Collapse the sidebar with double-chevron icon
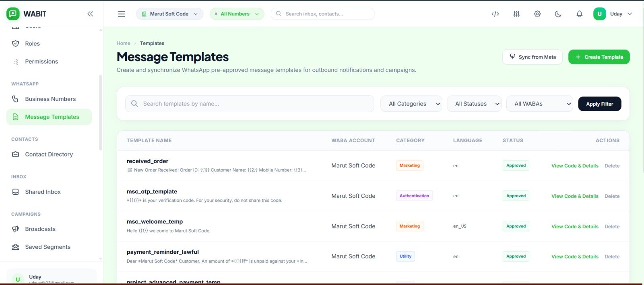 tap(90, 14)
